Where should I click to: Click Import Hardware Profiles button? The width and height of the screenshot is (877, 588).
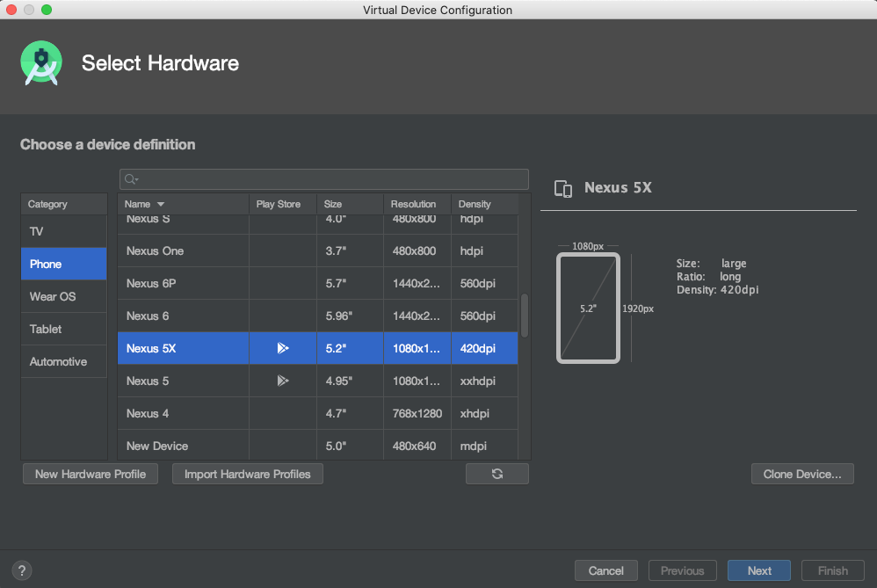tap(247, 474)
